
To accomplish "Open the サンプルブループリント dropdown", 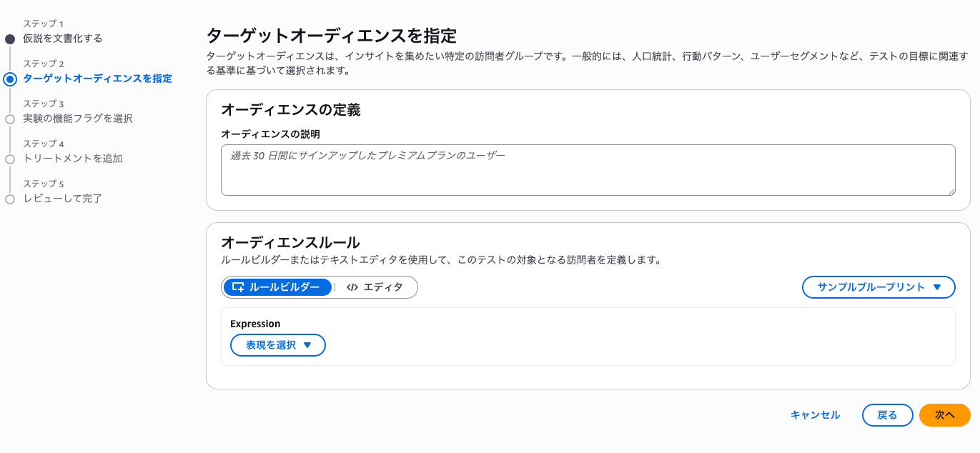I will tap(878, 287).
